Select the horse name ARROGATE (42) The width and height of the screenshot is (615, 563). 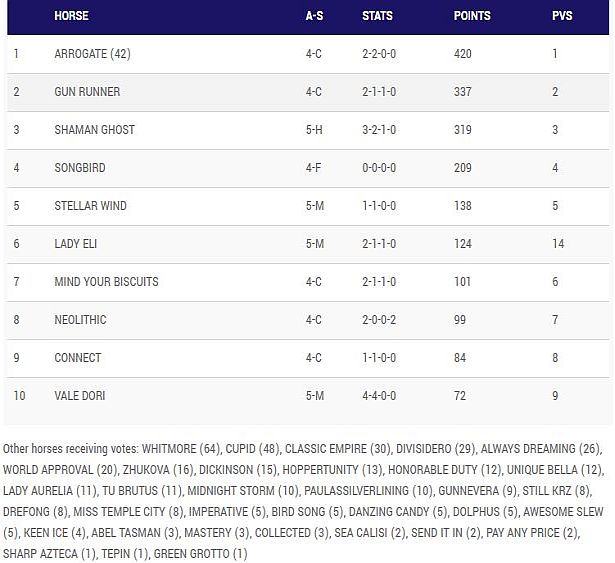click(x=92, y=54)
